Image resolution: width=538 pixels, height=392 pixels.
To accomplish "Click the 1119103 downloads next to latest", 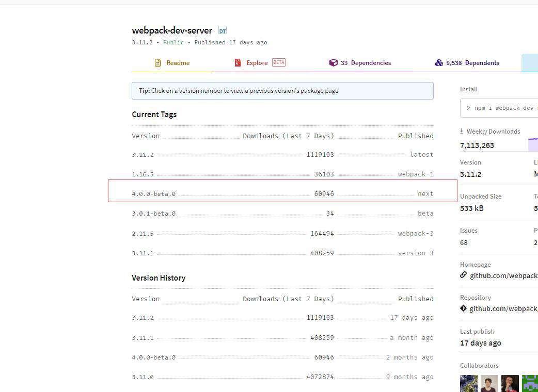I will 320,155.
